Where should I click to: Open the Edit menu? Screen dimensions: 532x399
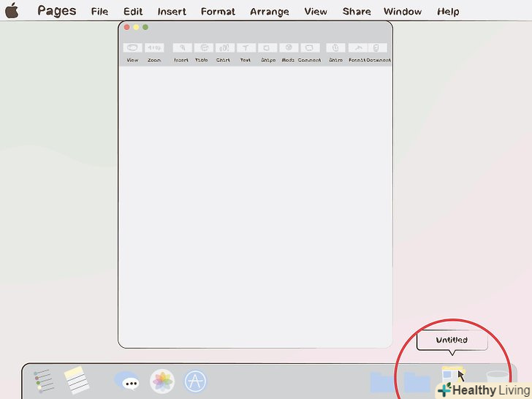point(133,12)
